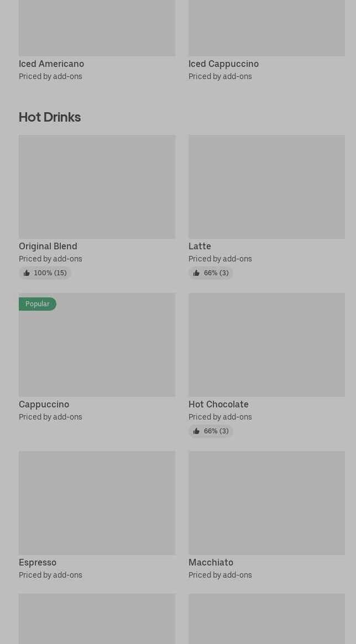The height and width of the screenshot is (644, 356).
Task: Click the Hot Chocolate item name
Action: click(x=218, y=405)
